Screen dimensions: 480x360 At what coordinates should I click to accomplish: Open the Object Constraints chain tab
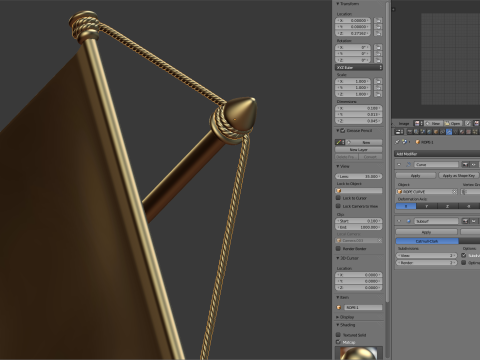[x=442, y=132]
